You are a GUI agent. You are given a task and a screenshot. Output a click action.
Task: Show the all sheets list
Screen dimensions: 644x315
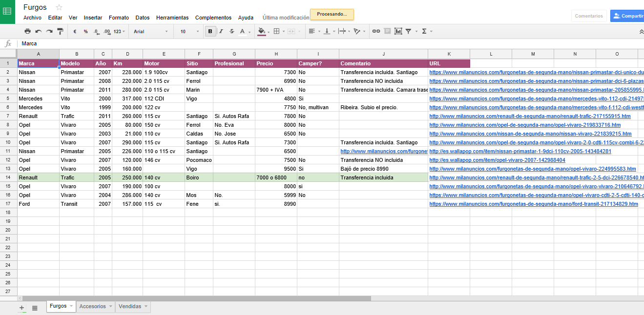[x=35, y=307]
